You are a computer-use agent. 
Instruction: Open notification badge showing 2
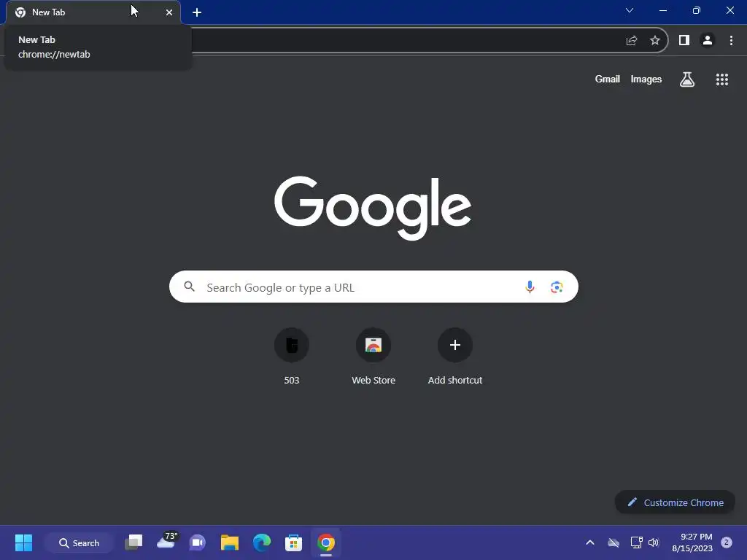pos(727,542)
